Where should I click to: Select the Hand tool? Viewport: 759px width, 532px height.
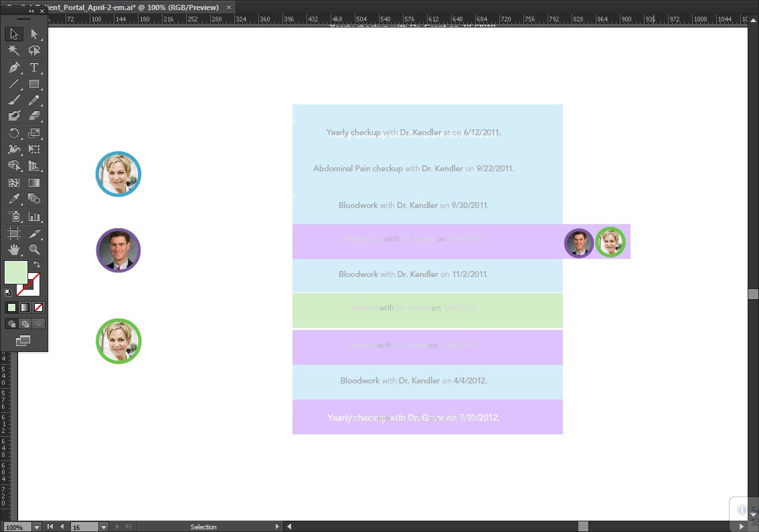[x=13, y=250]
